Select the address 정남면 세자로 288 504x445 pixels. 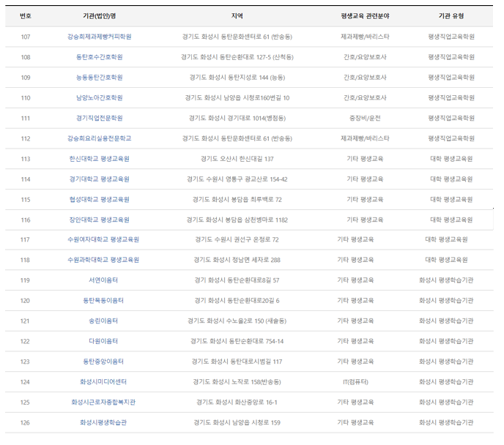[x=256, y=260]
